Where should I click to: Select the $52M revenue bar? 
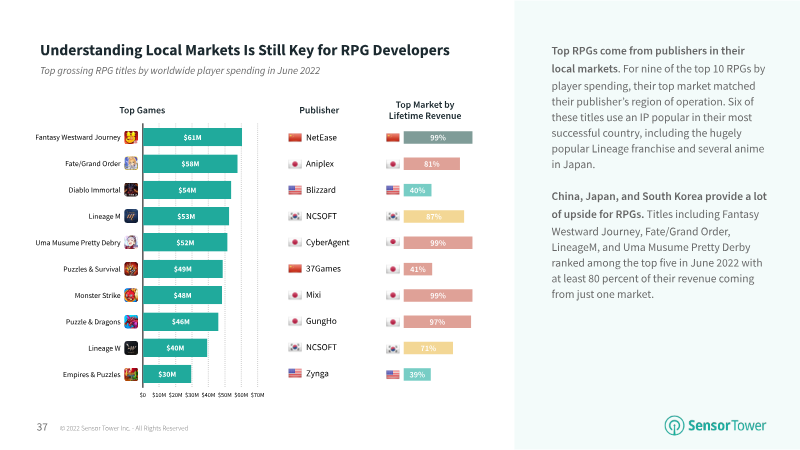185,242
